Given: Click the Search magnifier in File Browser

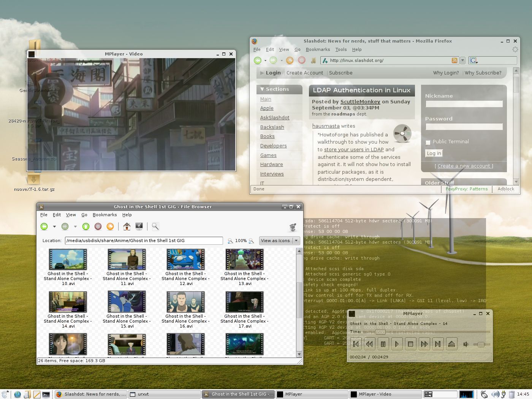Looking at the screenshot, I should [x=155, y=226].
